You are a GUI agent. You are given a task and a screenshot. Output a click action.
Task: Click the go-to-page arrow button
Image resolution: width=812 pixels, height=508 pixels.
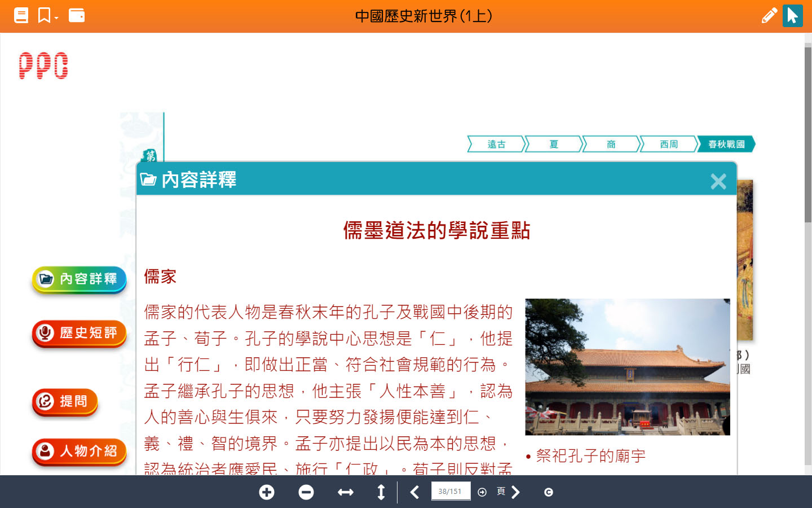tap(482, 492)
